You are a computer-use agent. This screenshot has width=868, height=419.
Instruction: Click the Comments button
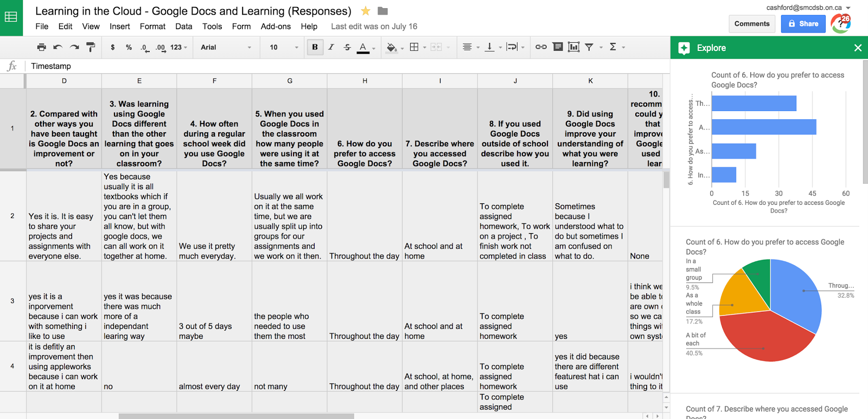coord(752,24)
